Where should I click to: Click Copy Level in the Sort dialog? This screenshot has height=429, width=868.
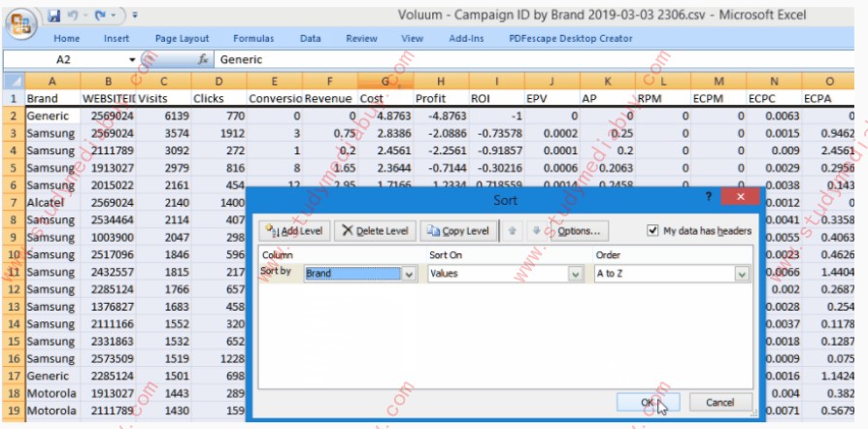pos(458,231)
